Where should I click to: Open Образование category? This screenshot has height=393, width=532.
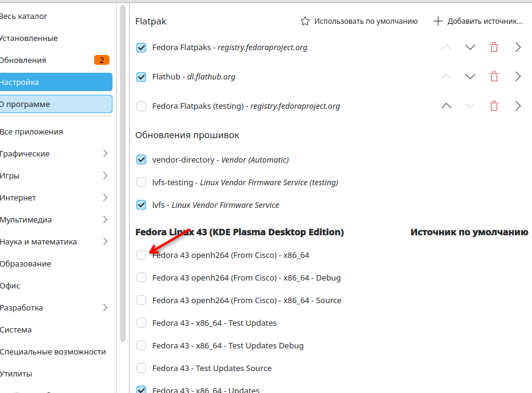point(56,264)
